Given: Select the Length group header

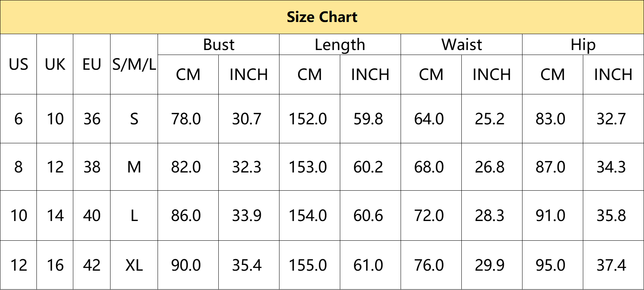Looking at the screenshot, I should 340,45.
